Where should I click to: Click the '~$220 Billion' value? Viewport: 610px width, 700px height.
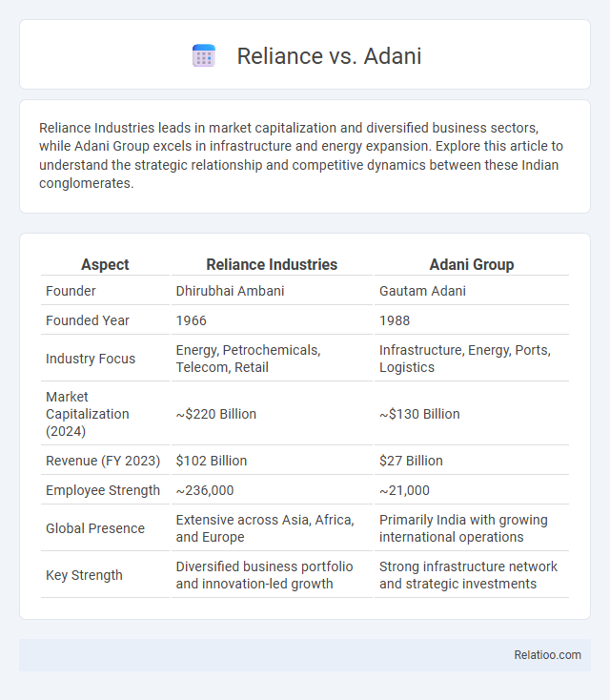[x=216, y=414]
